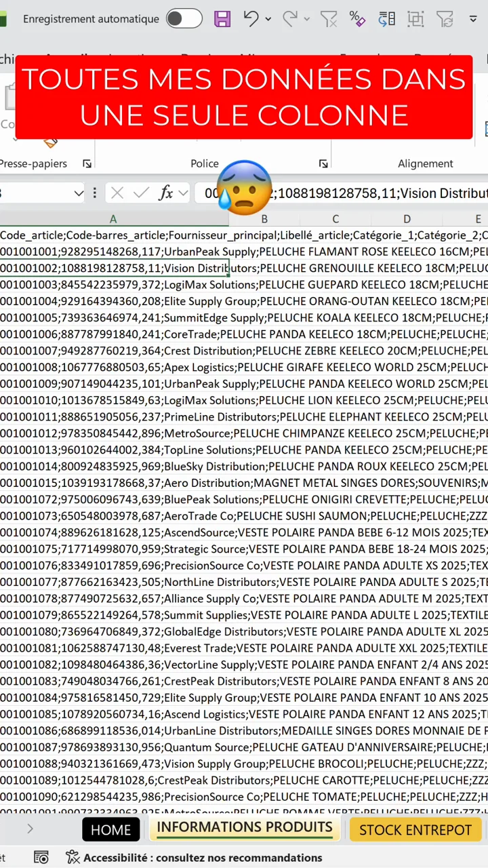Click the Insert Function fx icon
The image size is (488, 868).
point(165,193)
